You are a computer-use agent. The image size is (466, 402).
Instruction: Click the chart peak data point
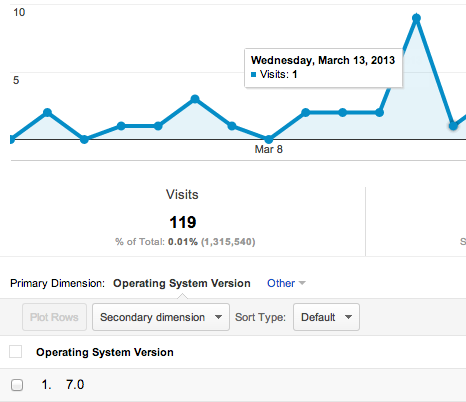point(416,18)
